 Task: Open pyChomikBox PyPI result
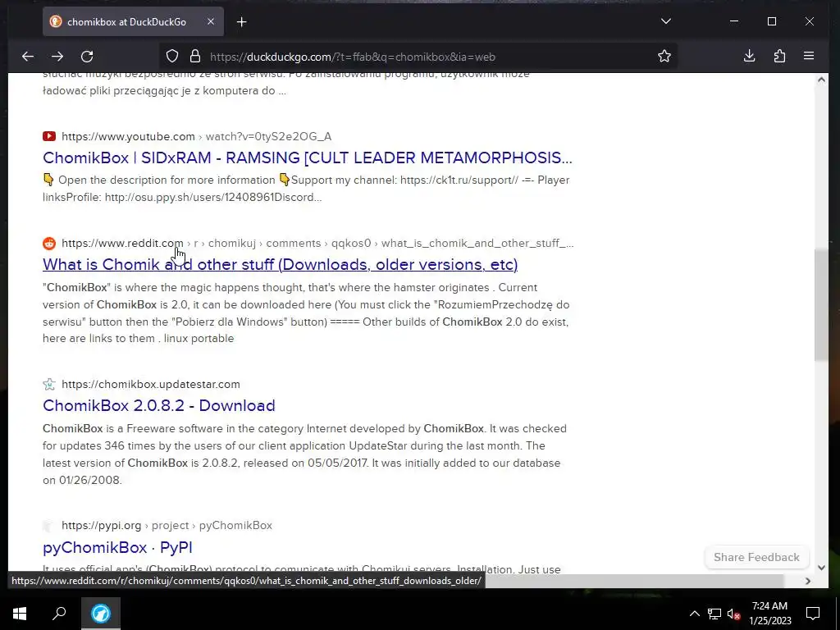click(117, 547)
